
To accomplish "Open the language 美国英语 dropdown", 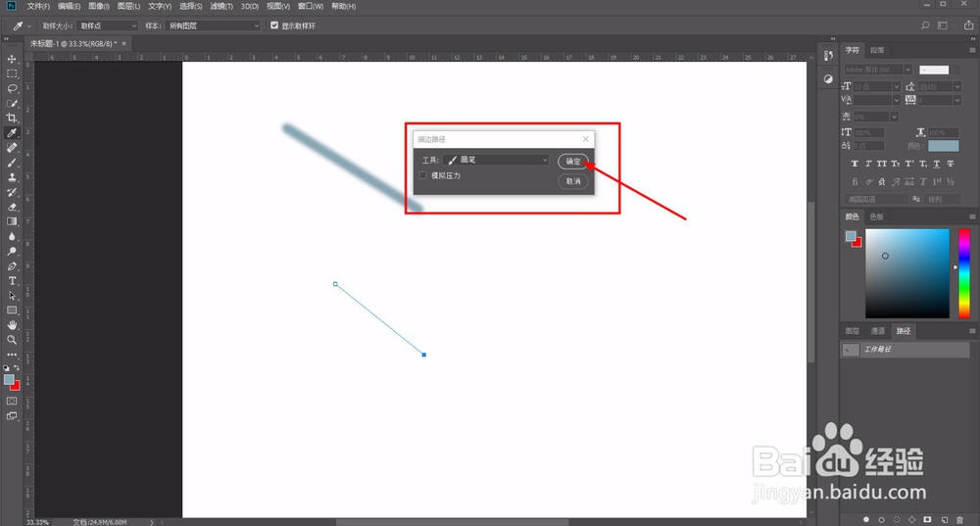I will click(x=875, y=199).
